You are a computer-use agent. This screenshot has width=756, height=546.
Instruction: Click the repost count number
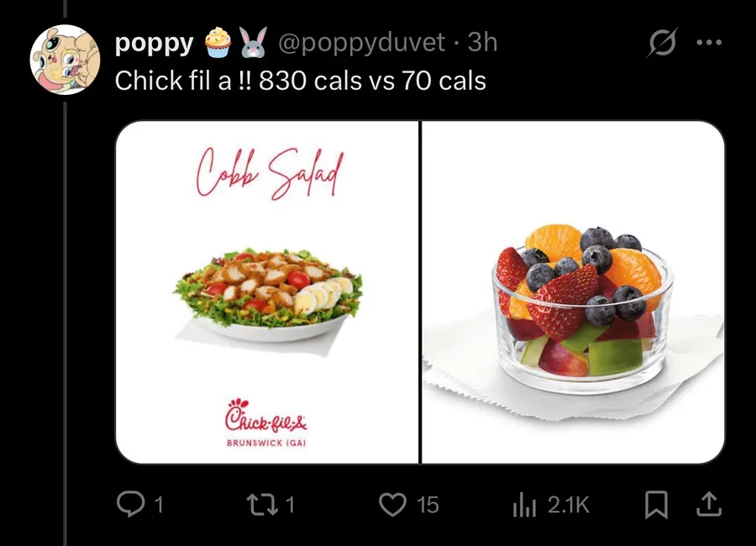coord(291,504)
